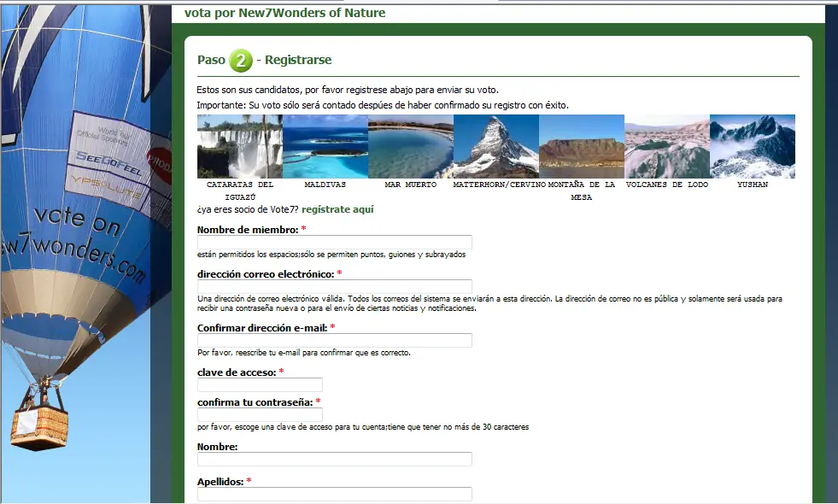Focus the 'dirección correo electrónico' field
The height and width of the screenshot is (504, 838).
pyautogui.click(x=335, y=286)
